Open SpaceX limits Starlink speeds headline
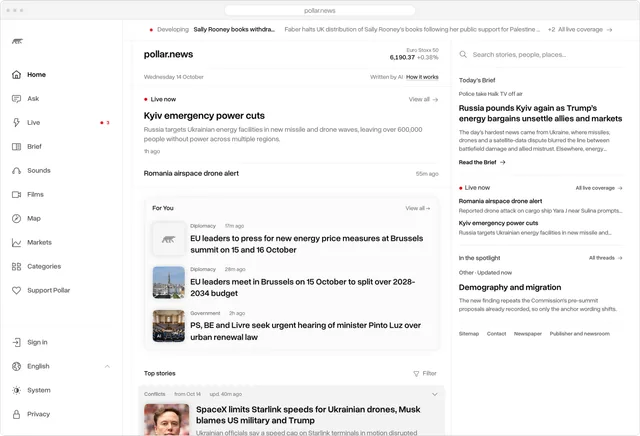 [308, 415]
